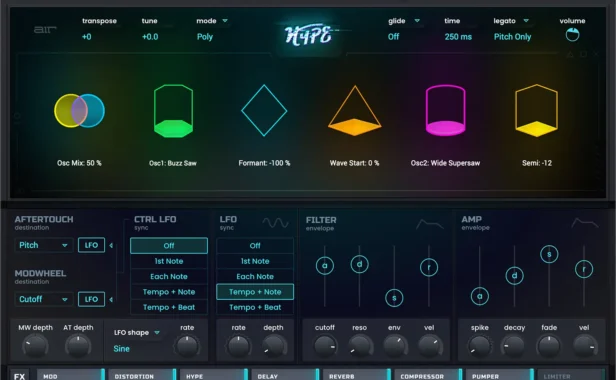
Task: Click the filter decay slider handle
Action: click(x=359, y=264)
